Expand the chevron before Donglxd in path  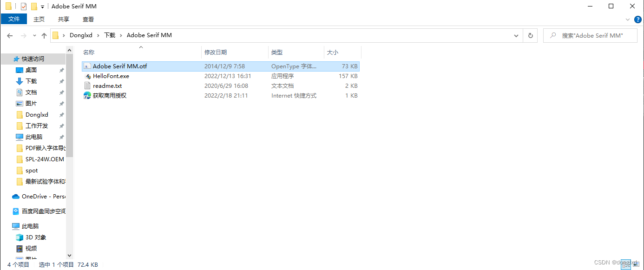pos(64,35)
